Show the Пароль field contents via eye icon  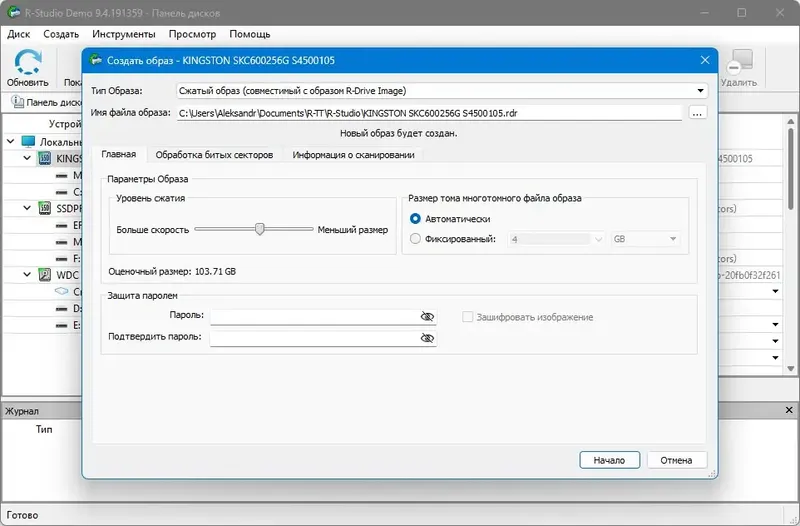(x=427, y=317)
